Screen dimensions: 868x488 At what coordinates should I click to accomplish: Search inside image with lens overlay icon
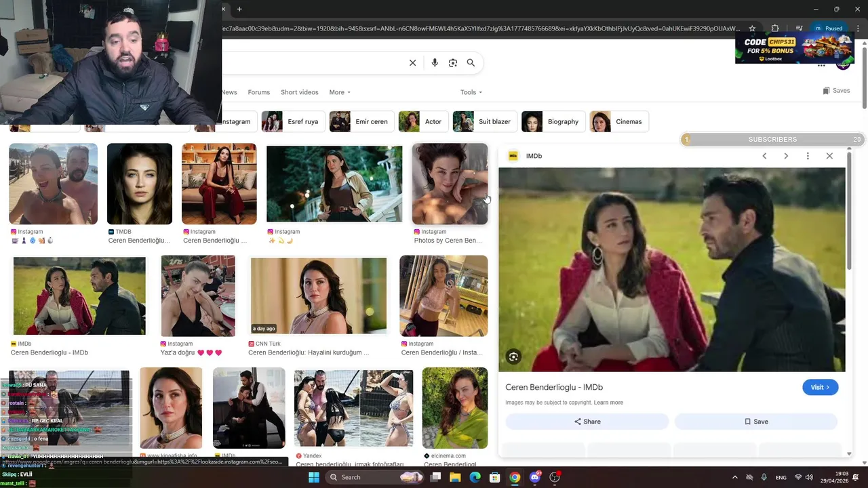tap(513, 357)
